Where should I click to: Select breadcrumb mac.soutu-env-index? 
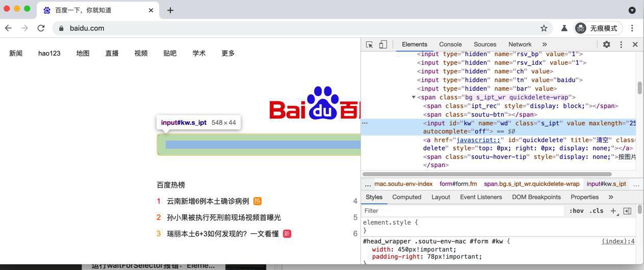403,184
